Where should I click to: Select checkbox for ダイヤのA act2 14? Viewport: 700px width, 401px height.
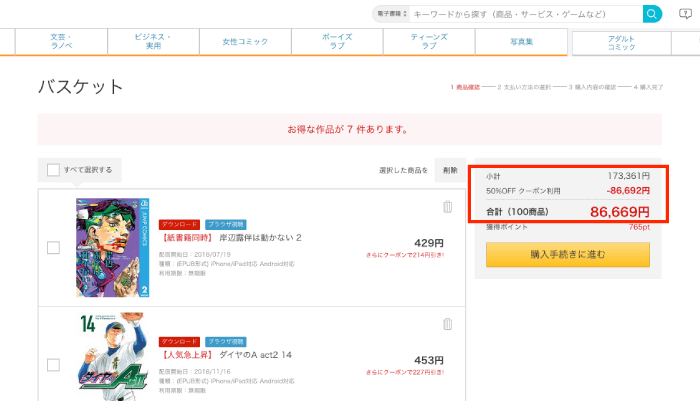coord(53,365)
